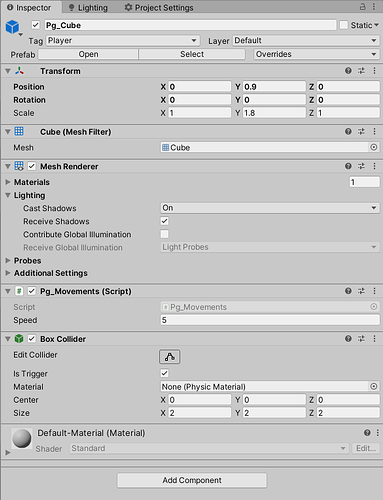Viewport: 383px width, 500px height.
Task: Click Physic Material object picker circle
Action: click(374, 386)
